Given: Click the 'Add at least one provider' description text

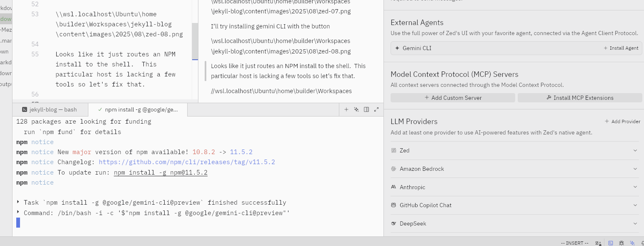Looking at the screenshot, I should click(491, 132).
